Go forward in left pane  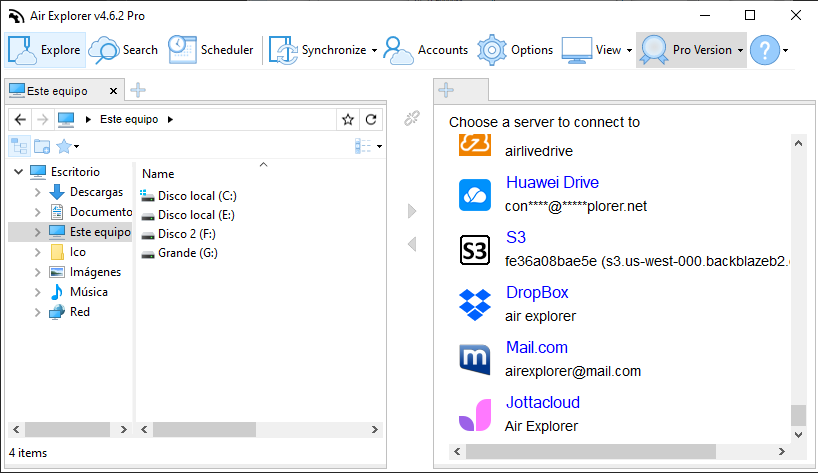coord(43,119)
